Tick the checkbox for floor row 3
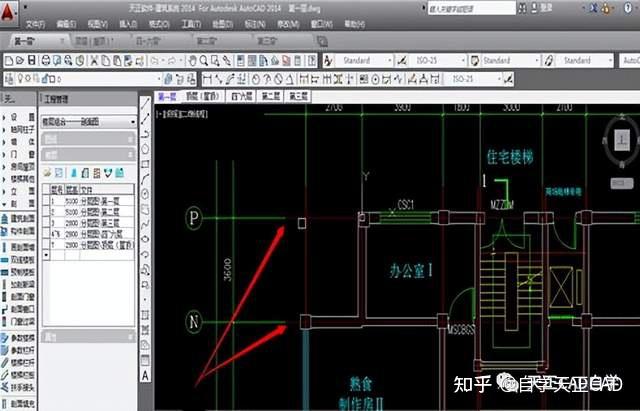The image size is (640, 411). [46, 223]
